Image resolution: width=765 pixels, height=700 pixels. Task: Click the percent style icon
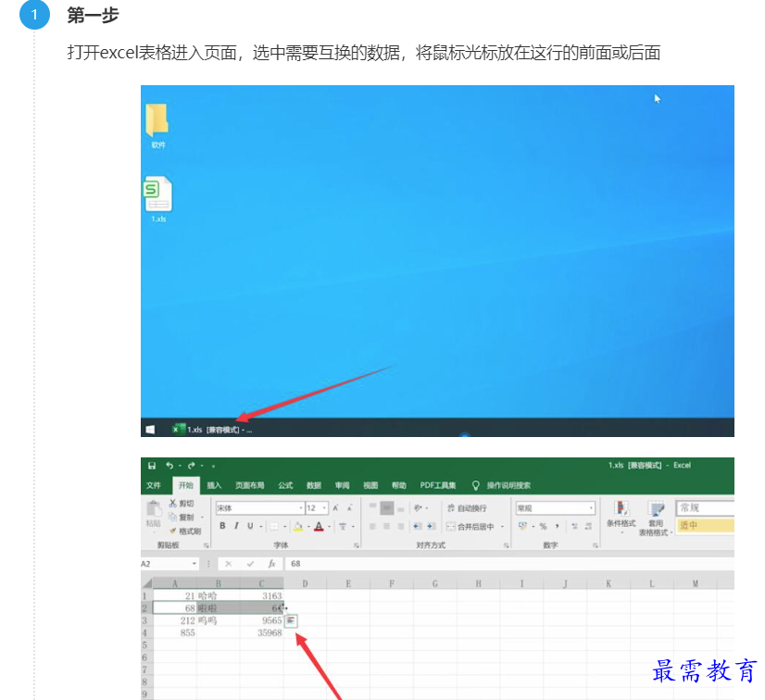click(543, 526)
